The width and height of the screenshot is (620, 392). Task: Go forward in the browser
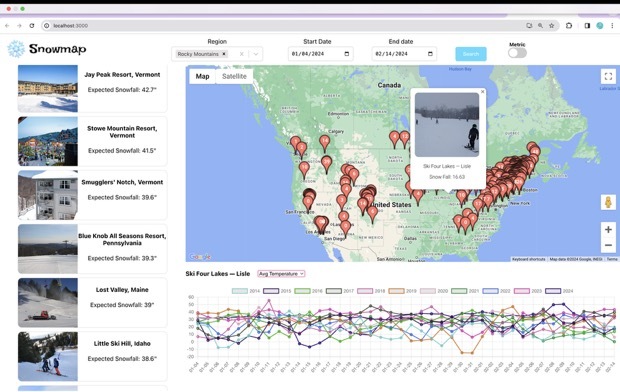click(19, 26)
